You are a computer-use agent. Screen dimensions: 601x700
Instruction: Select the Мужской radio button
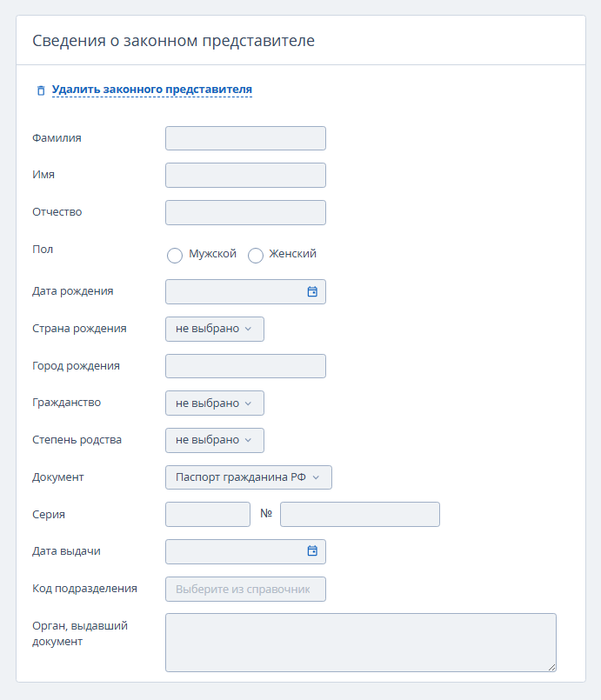tap(175, 256)
